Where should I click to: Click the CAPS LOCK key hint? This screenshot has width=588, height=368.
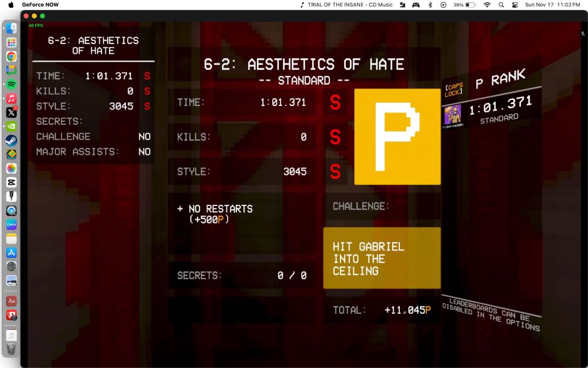click(453, 91)
